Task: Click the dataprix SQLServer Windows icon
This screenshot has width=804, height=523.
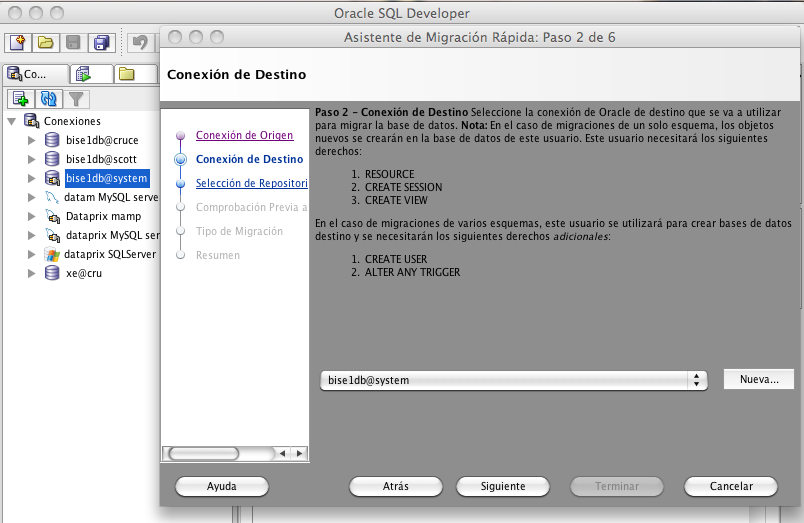Action: click(52, 254)
